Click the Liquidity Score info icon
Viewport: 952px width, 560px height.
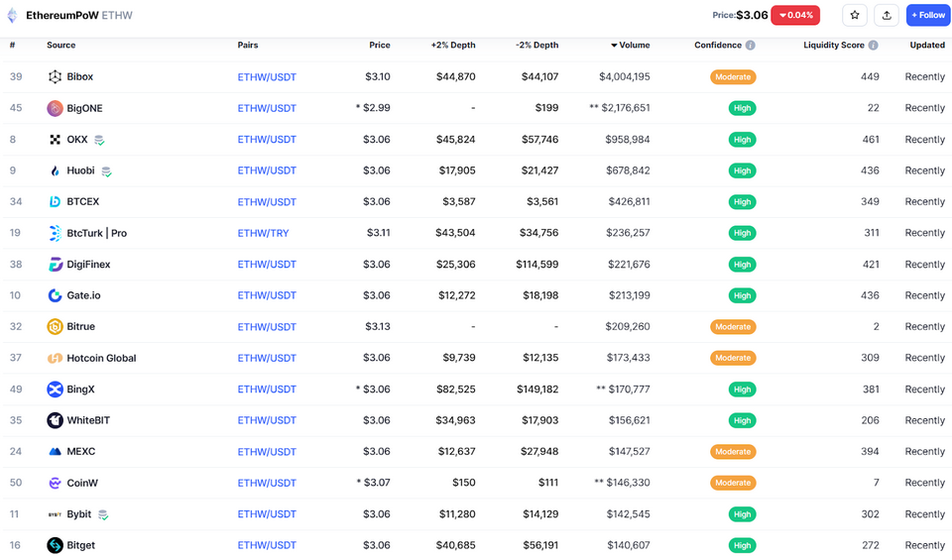(x=873, y=46)
